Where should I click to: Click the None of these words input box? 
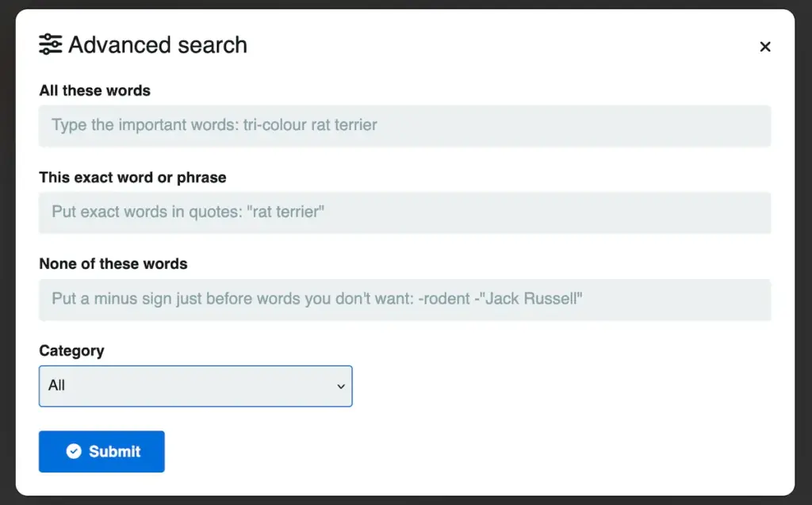tap(405, 300)
